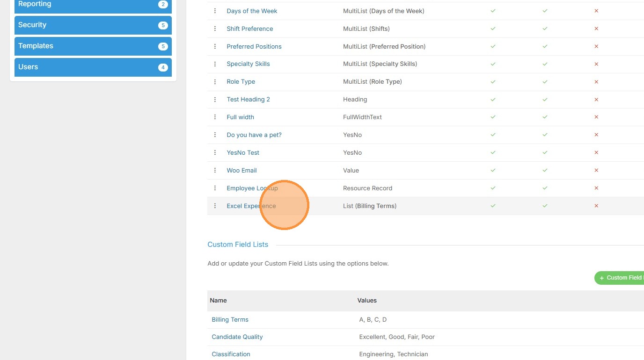
Task: Add a new Custom Field List
Action: point(620,278)
